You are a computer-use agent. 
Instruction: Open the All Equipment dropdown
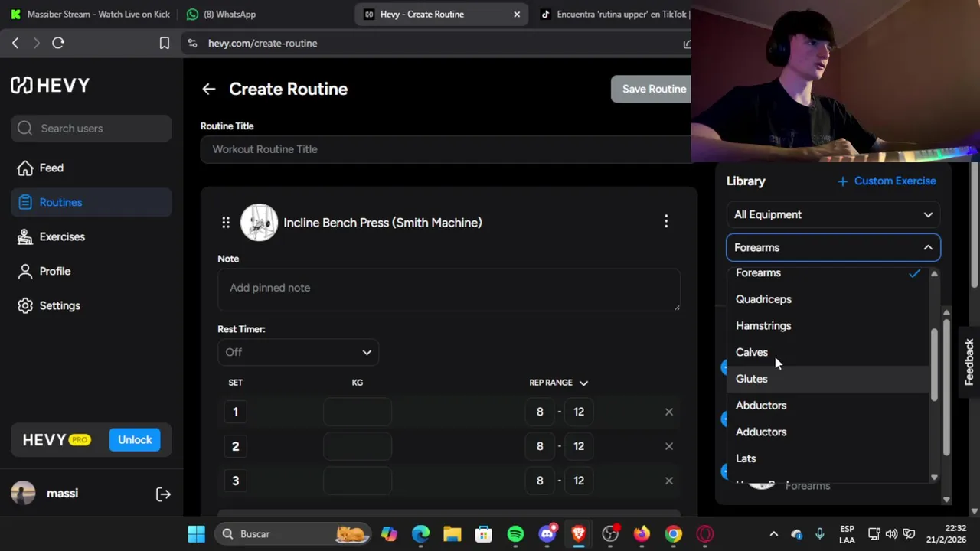833,214
